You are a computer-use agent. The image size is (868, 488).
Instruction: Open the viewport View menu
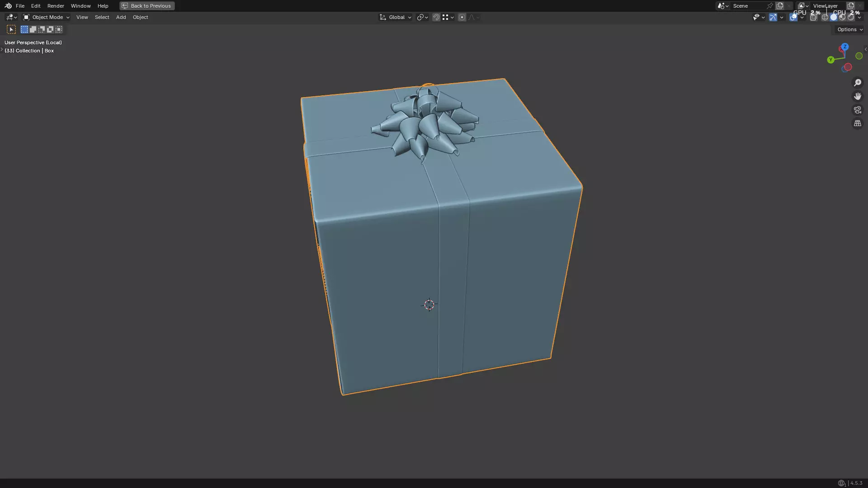(x=82, y=17)
